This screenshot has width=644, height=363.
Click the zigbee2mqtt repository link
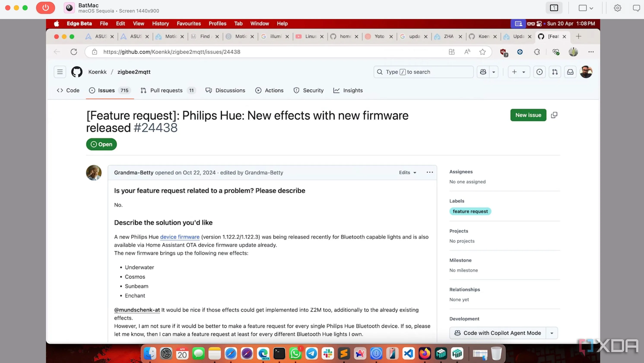pos(134,72)
